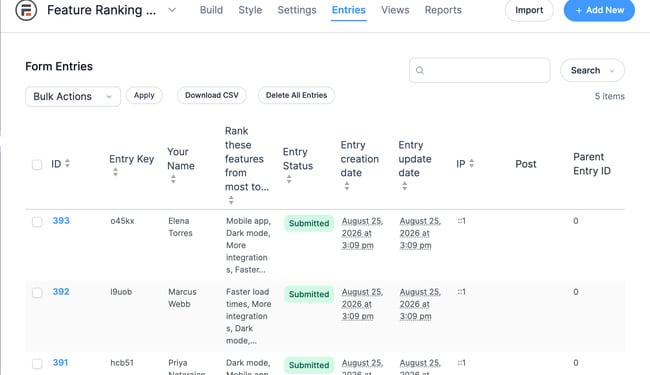The width and height of the screenshot is (650, 375).
Task: Click entry key hcb51
Action: pos(122,363)
